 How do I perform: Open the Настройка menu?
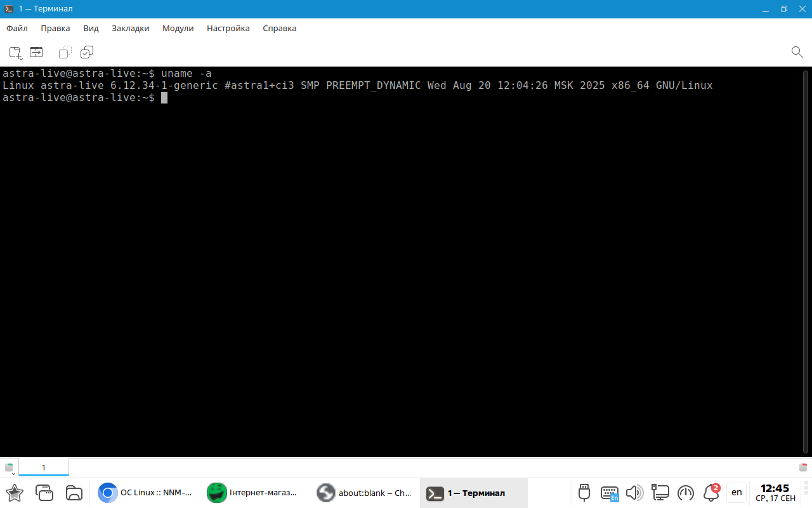coord(228,28)
